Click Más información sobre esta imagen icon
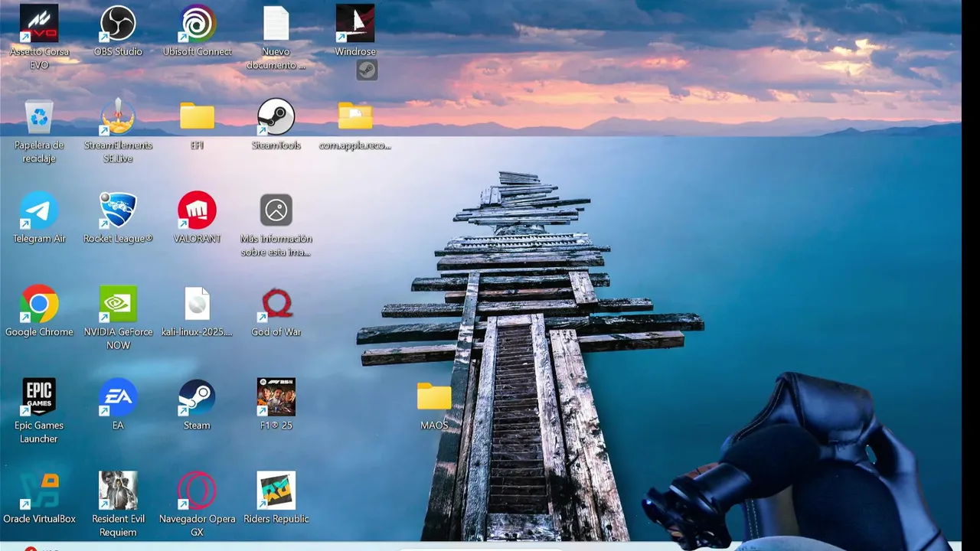The height and width of the screenshot is (551, 980). pyautogui.click(x=276, y=210)
